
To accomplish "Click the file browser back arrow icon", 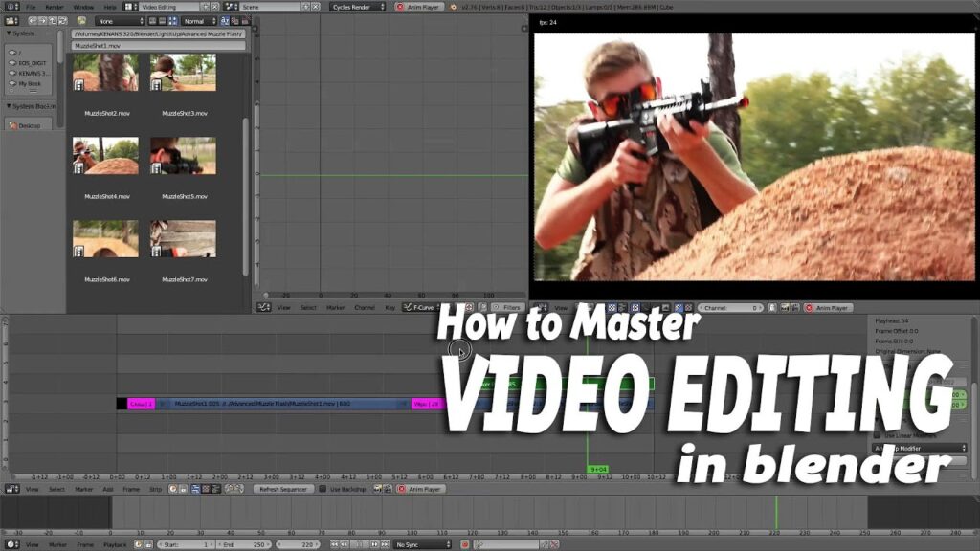I will 33,21.
